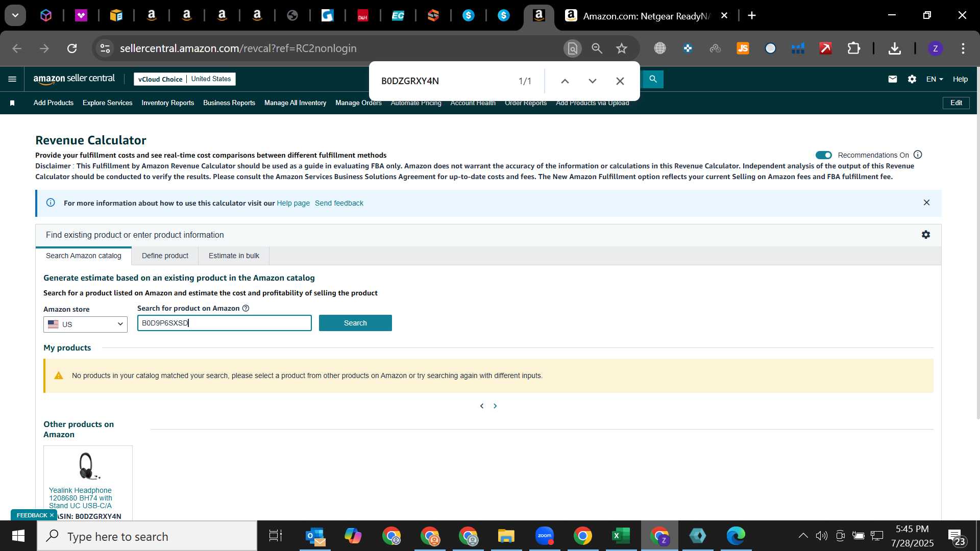
Task: Switch to Search Amazon catalog tab
Action: coord(84,256)
